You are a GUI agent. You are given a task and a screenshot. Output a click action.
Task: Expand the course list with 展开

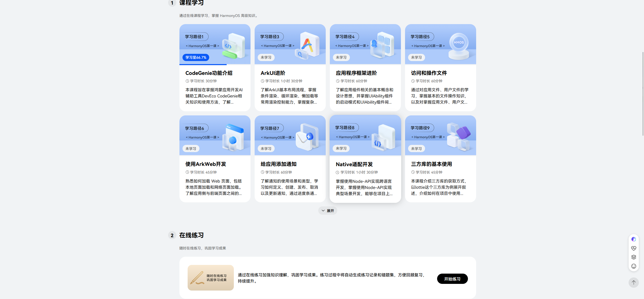[328, 211]
